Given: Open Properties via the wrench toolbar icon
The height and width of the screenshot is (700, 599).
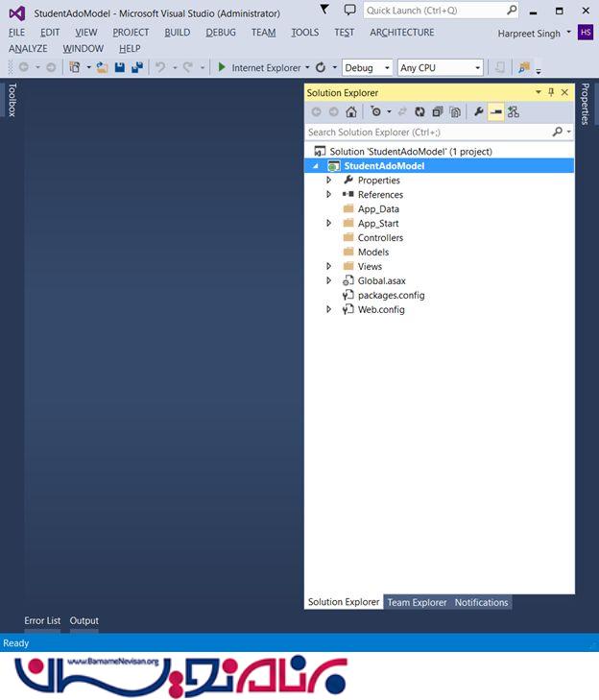Looking at the screenshot, I should [x=479, y=112].
